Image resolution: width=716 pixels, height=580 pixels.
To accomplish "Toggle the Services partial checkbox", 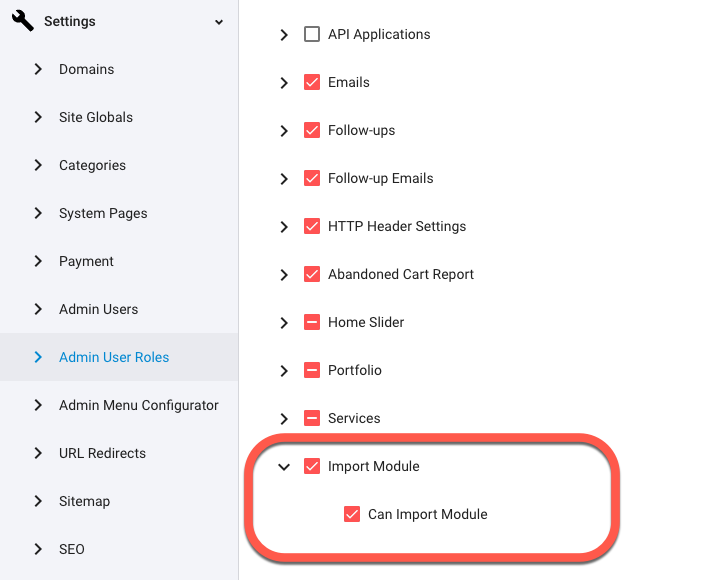I will click(x=312, y=418).
